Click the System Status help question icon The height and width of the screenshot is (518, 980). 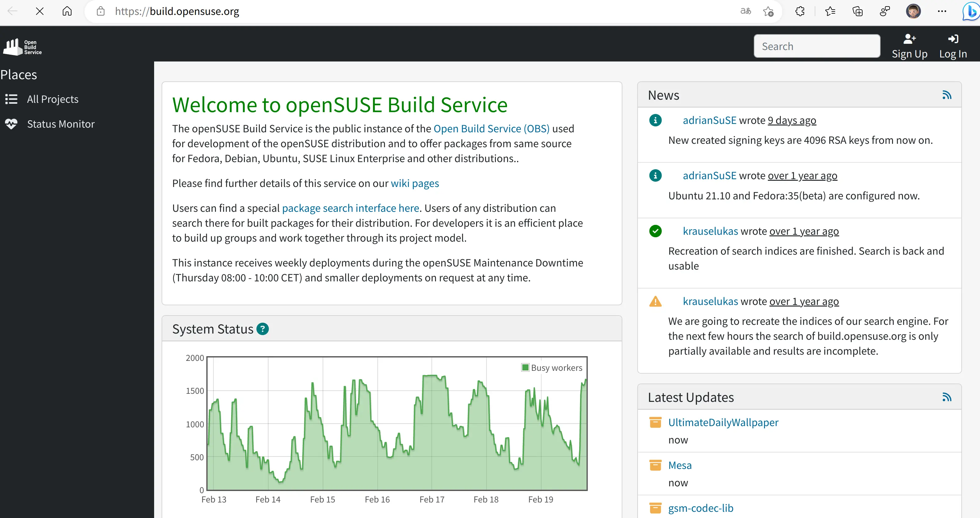[x=263, y=329]
